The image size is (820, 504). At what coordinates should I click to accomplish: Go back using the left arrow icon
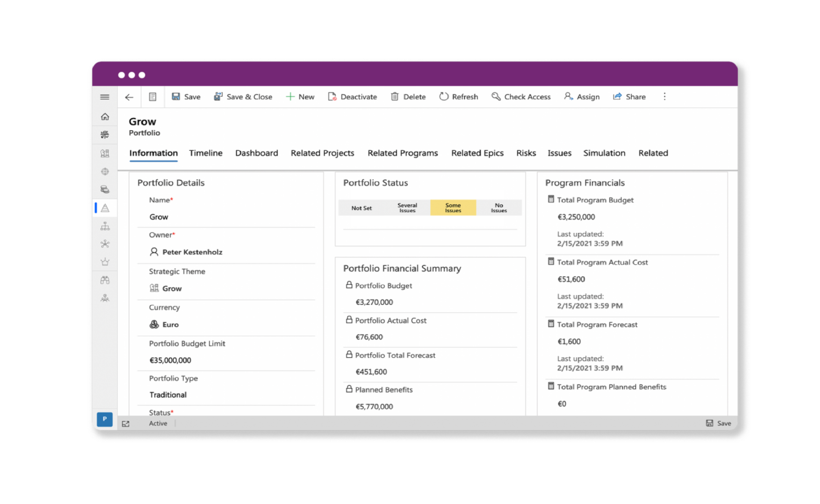click(129, 97)
